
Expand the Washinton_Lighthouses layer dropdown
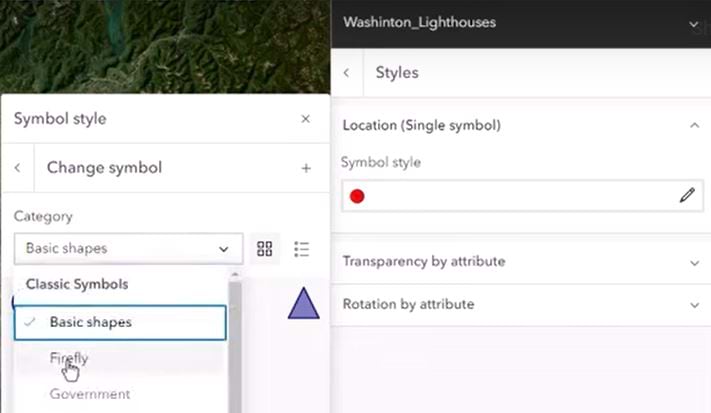(694, 23)
